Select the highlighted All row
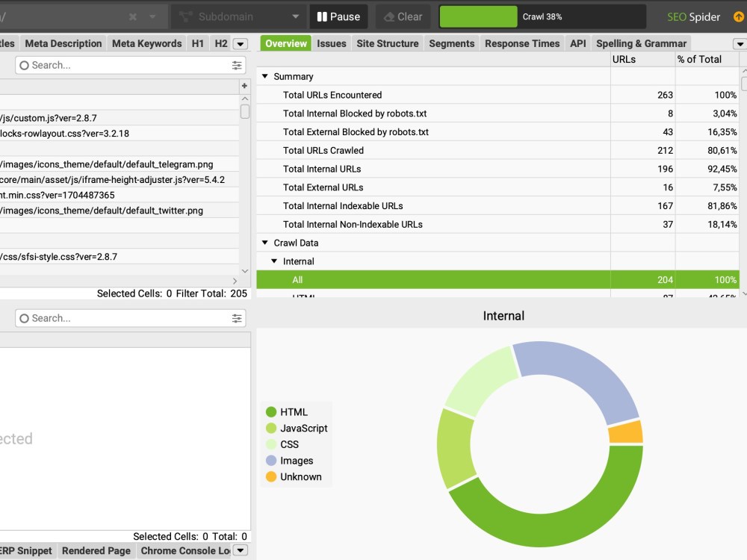 coord(498,279)
